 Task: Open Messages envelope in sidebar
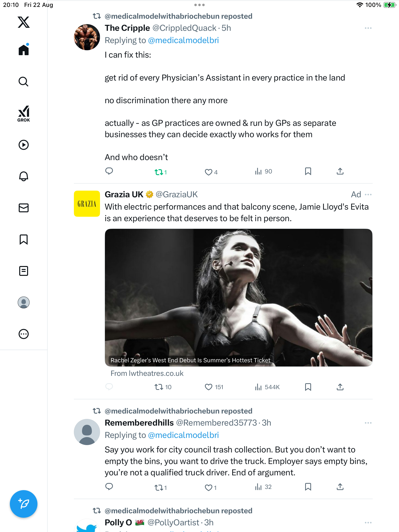coord(24,208)
